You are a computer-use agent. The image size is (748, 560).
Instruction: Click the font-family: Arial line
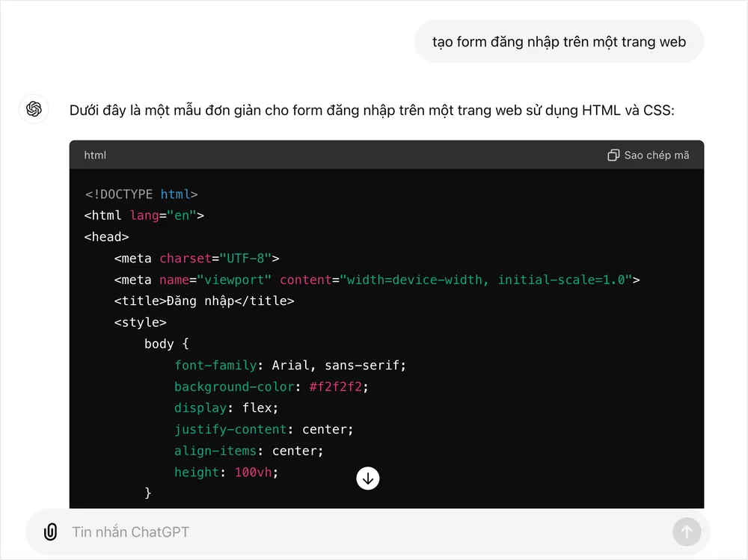point(290,366)
